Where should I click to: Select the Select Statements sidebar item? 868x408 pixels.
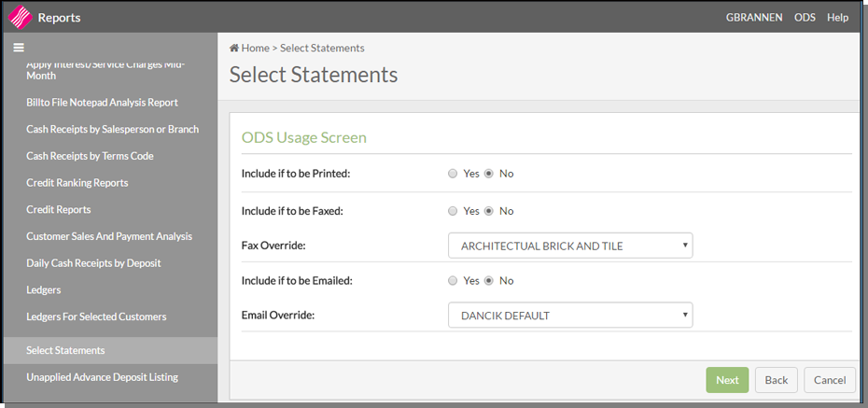point(109,350)
